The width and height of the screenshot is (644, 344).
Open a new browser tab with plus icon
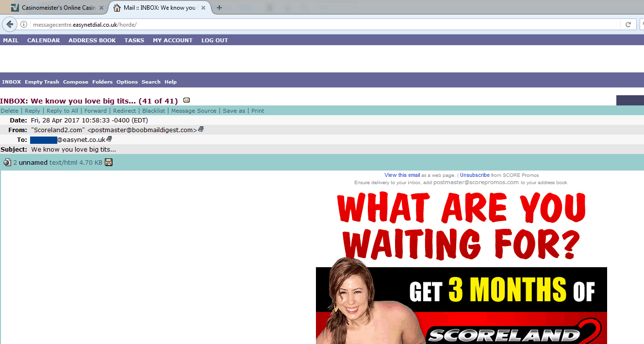point(219,8)
